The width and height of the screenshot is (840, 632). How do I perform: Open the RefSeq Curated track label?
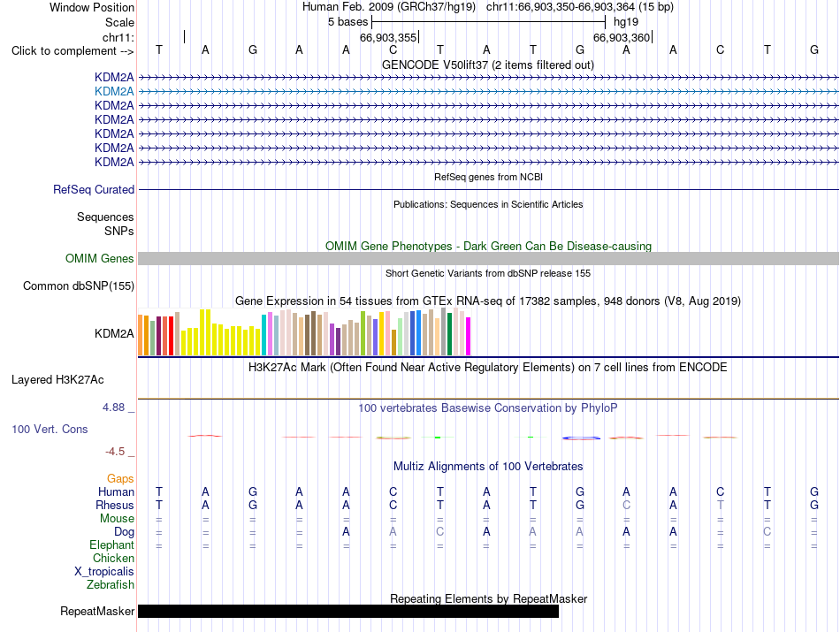[x=94, y=189]
